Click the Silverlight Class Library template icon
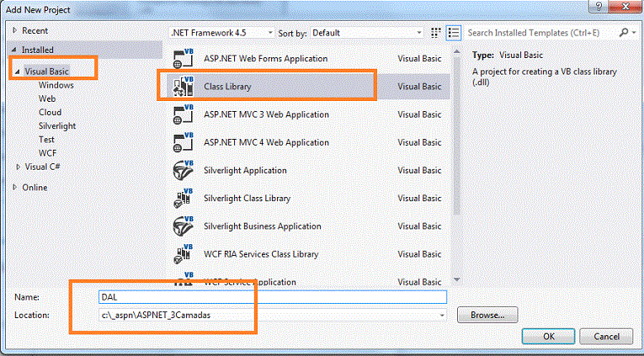 click(x=184, y=199)
